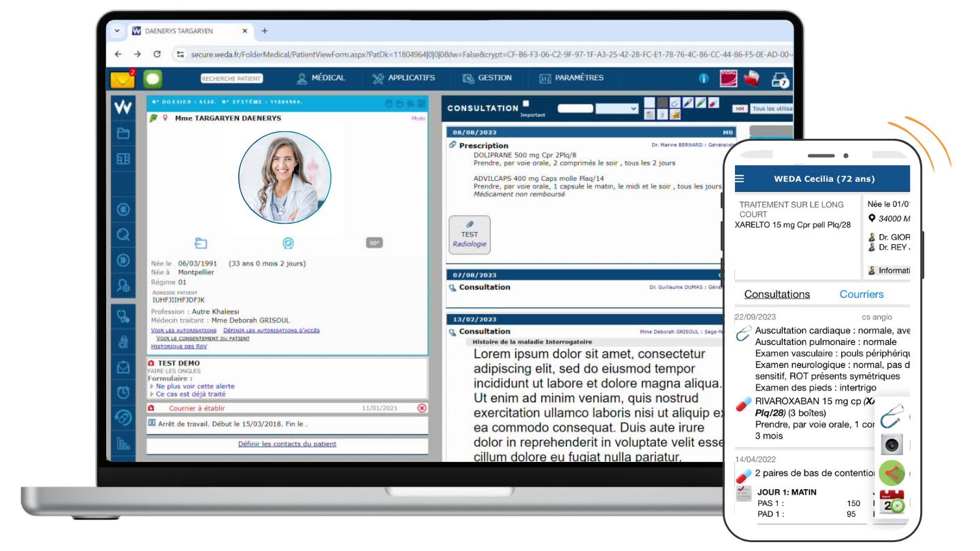The image size is (980, 551).
Task: Click the WEDA logo in sidebar
Action: 123,107
